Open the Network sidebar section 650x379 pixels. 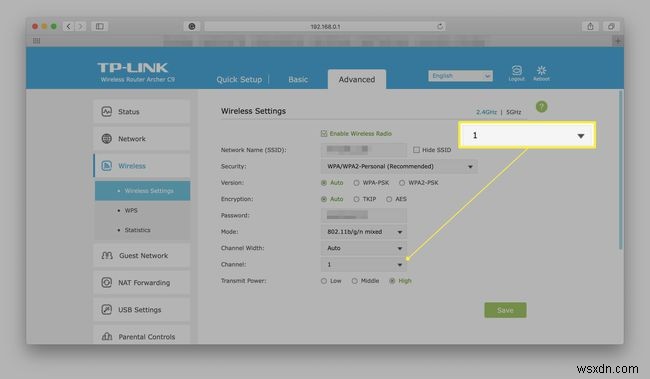coord(142,139)
